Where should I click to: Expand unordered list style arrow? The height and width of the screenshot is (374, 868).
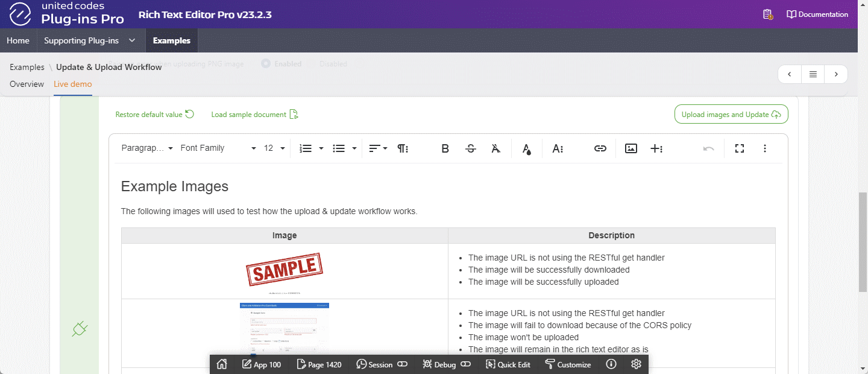(354, 148)
